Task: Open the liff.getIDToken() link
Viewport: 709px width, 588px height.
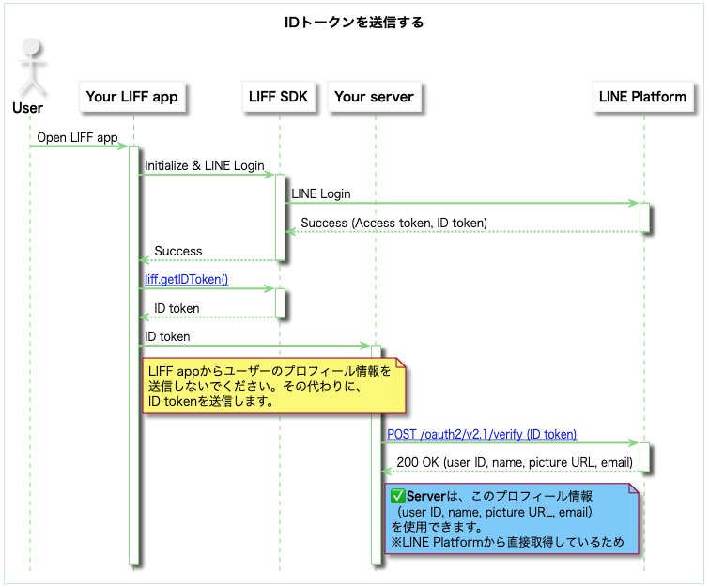Action: (186, 280)
